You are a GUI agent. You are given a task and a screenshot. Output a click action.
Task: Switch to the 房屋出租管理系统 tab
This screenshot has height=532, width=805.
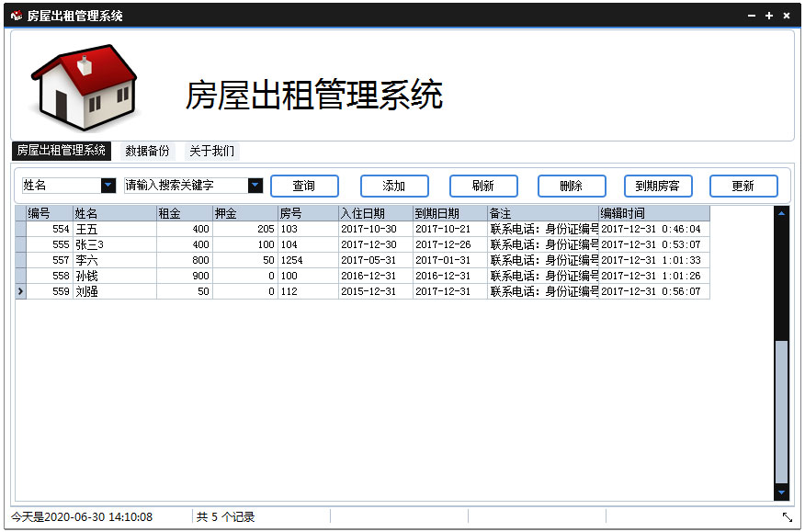tap(61, 151)
